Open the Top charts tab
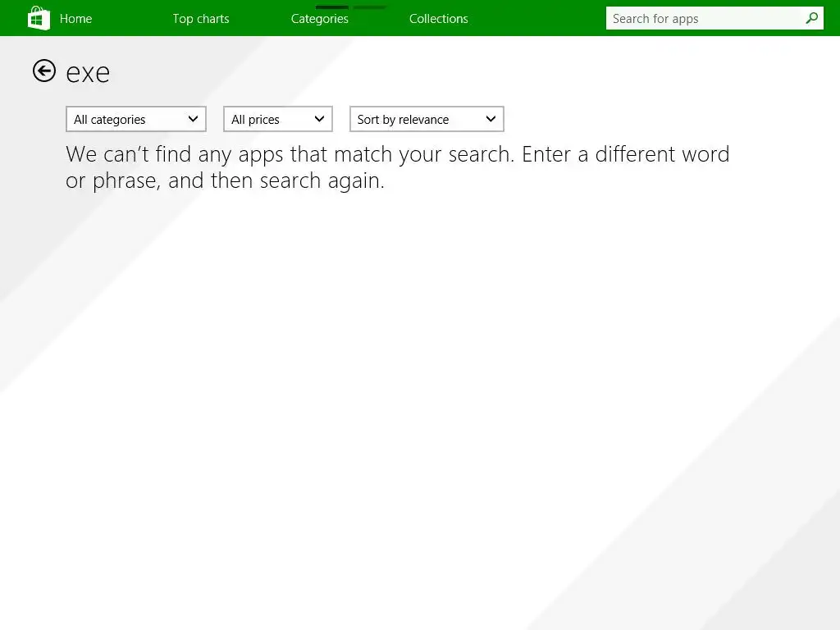840x630 pixels. pos(201,19)
